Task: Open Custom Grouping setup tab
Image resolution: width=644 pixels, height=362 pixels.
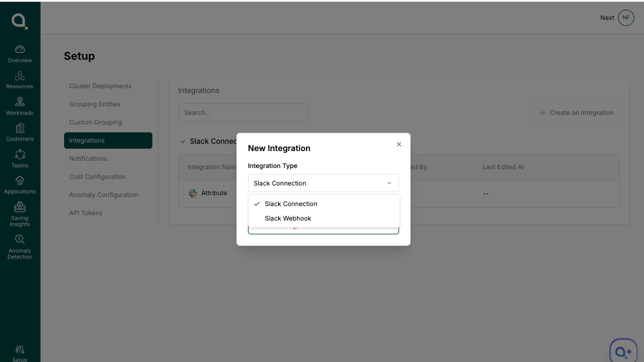Action: [x=108, y=122]
